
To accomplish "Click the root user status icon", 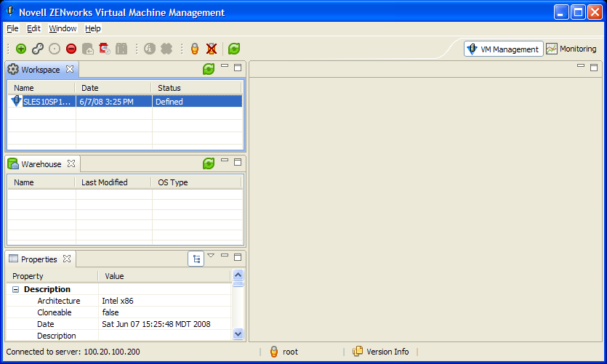I will pyautogui.click(x=274, y=351).
